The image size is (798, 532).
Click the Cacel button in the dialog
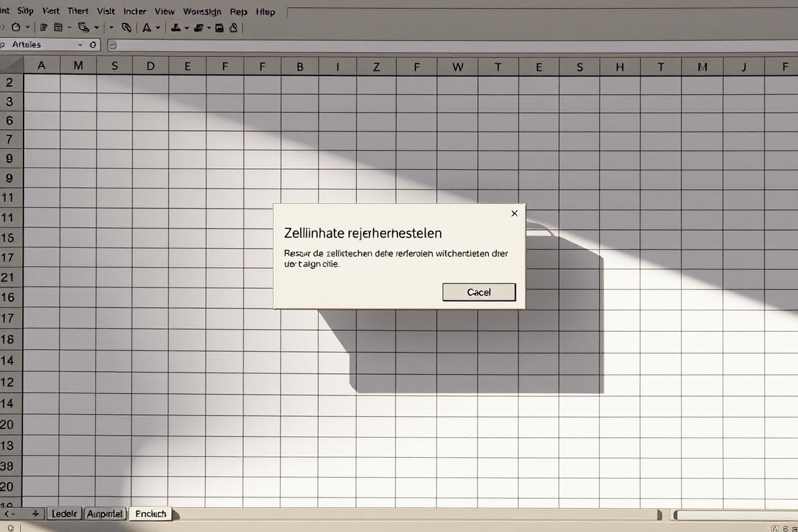(x=479, y=292)
